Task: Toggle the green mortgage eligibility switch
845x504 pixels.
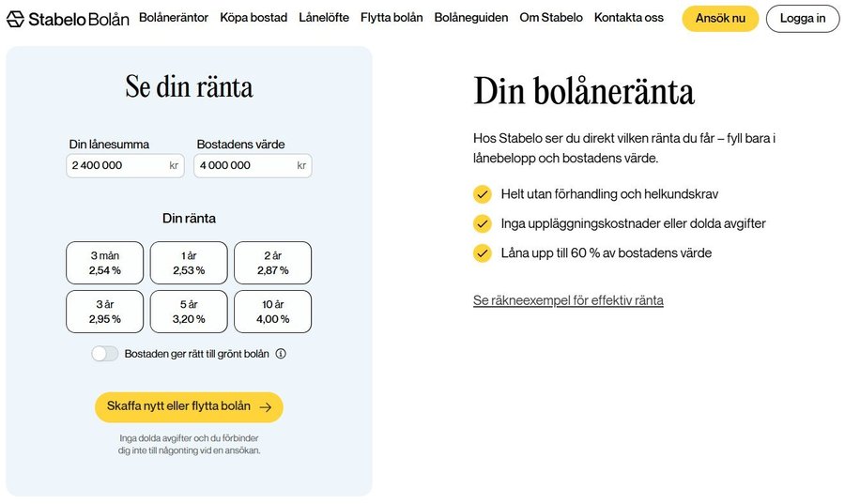Action: [x=105, y=354]
